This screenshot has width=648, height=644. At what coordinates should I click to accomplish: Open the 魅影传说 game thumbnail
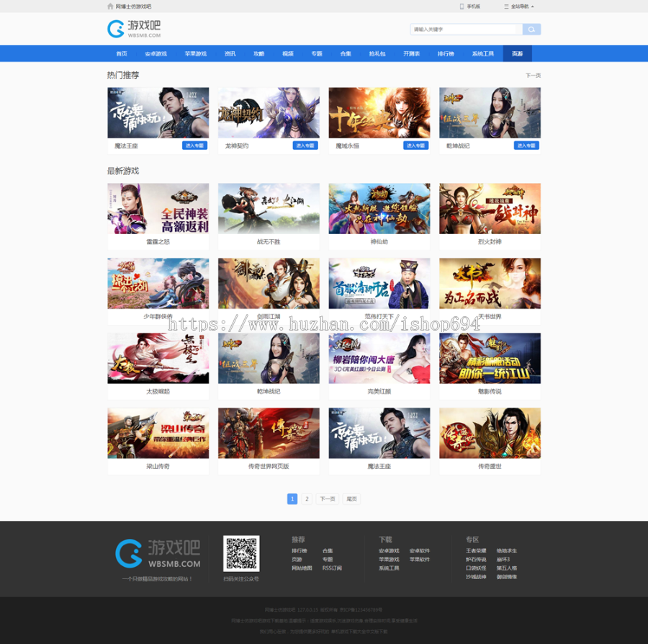coord(490,358)
